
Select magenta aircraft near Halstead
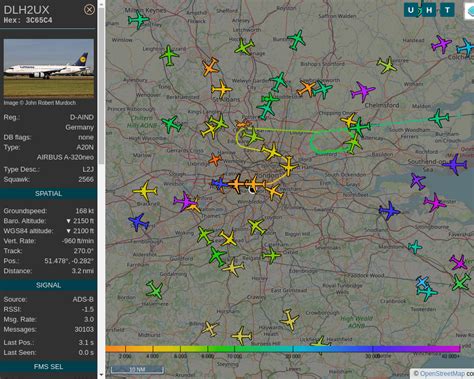coord(441,44)
